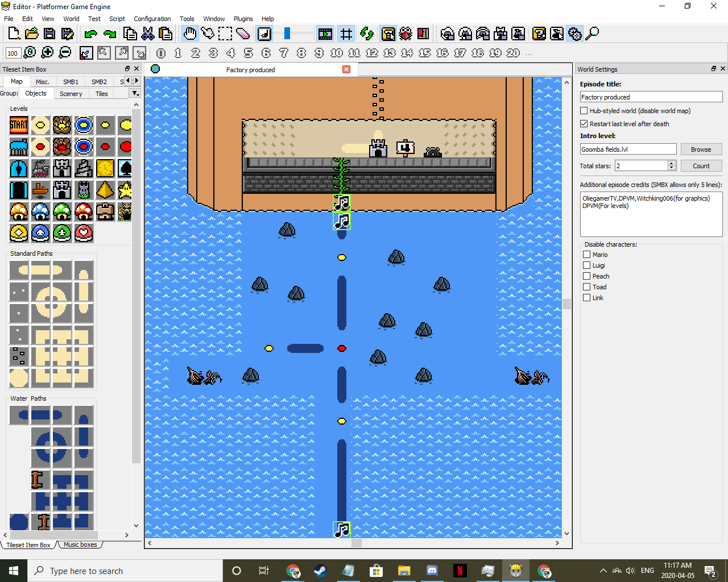This screenshot has height=582, width=728.
Task: Open the World menu
Action: [x=71, y=19]
